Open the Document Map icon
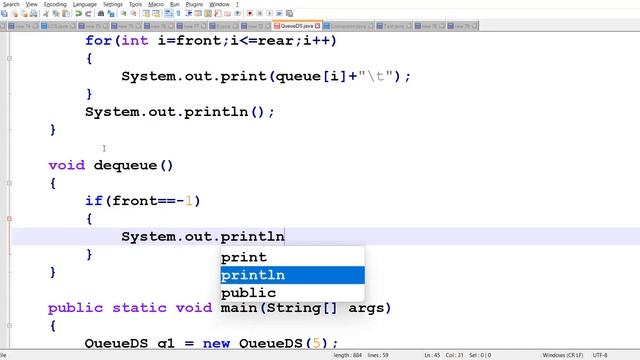Image resolution: width=640 pixels, height=360 pixels. [208, 13]
